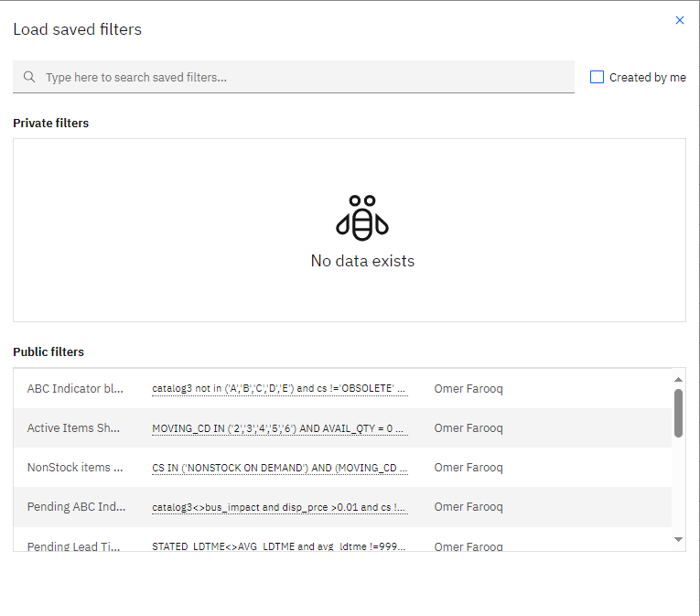700x616 pixels.
Task: Open the STATED_LDTME<>AVG_LDTME expression link
Action: pos(279,546)
